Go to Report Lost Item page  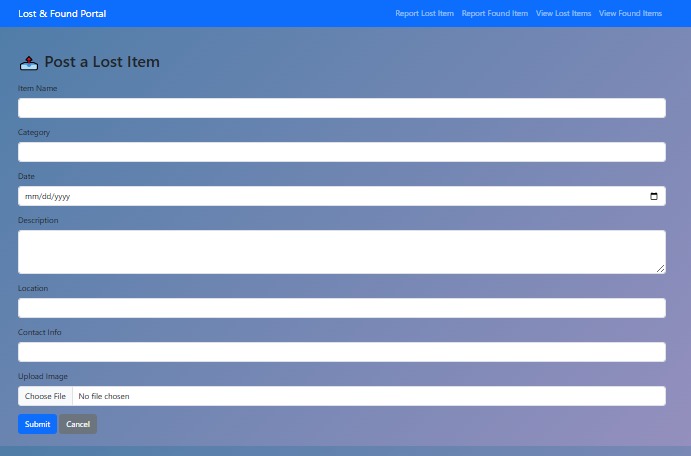point(424,14)
